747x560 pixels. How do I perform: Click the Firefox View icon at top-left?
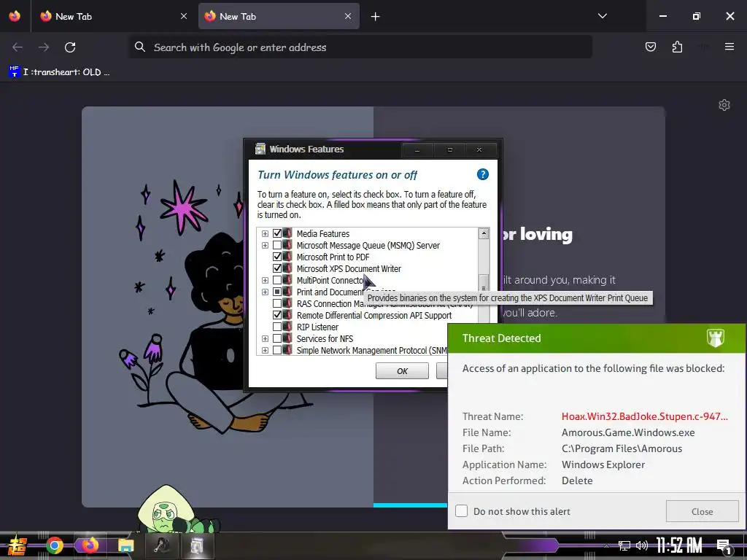point(15,16)
